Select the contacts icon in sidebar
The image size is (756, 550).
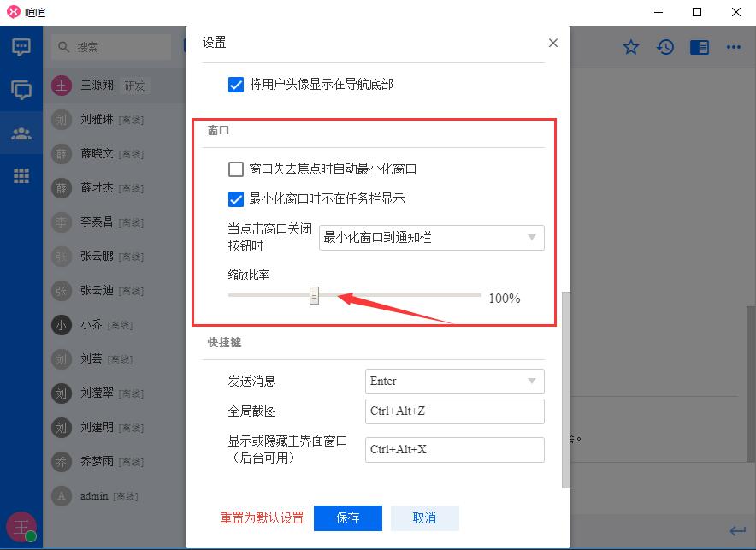[x=21, y=133]
